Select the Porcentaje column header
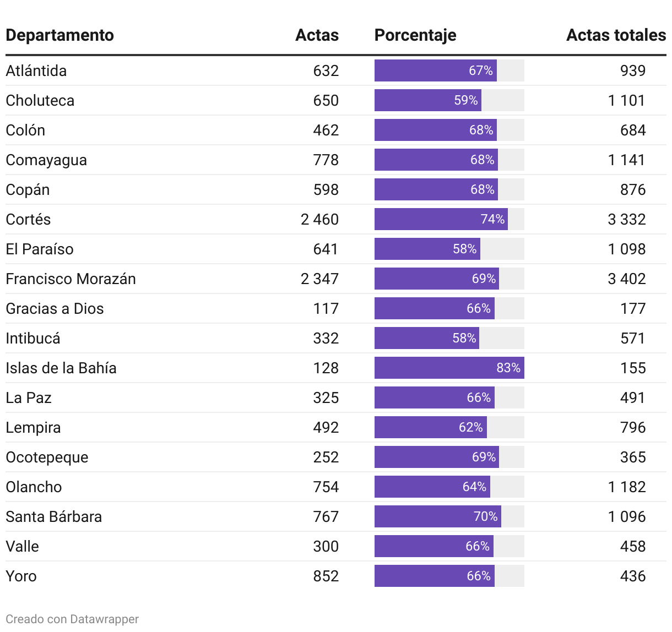Image resolution: width=672 pixels, height=632 pixels. tap(415, 35)
